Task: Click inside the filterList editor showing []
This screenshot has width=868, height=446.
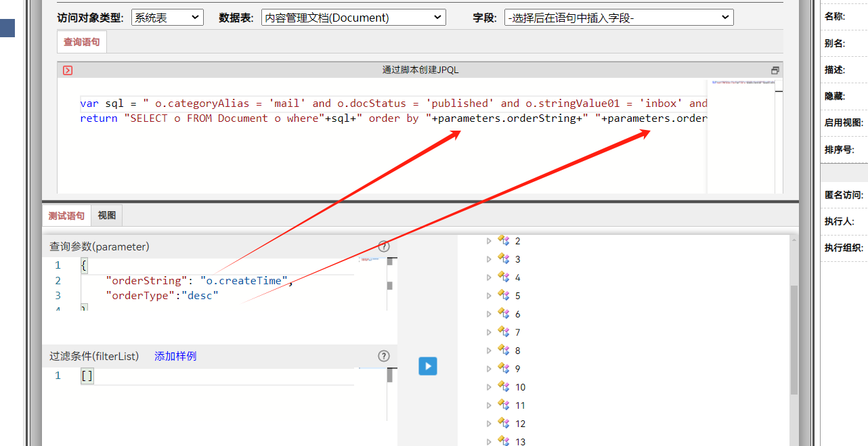Action: (x=87, y=376)
